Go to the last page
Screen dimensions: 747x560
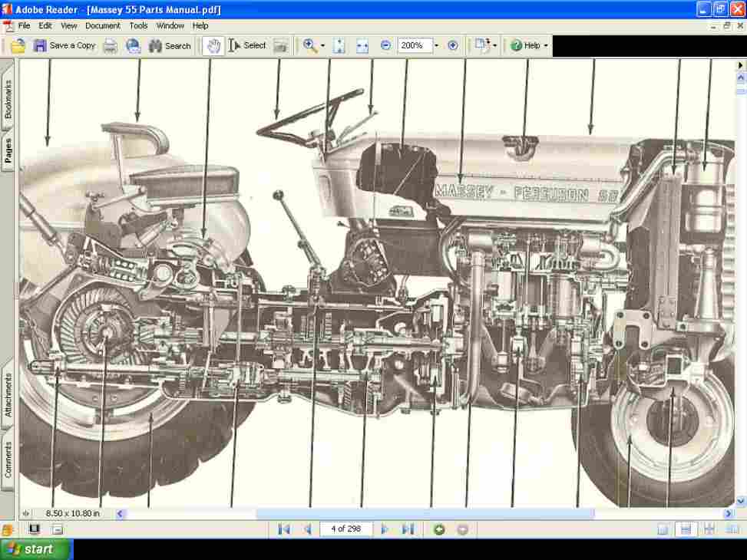point(408,529)
